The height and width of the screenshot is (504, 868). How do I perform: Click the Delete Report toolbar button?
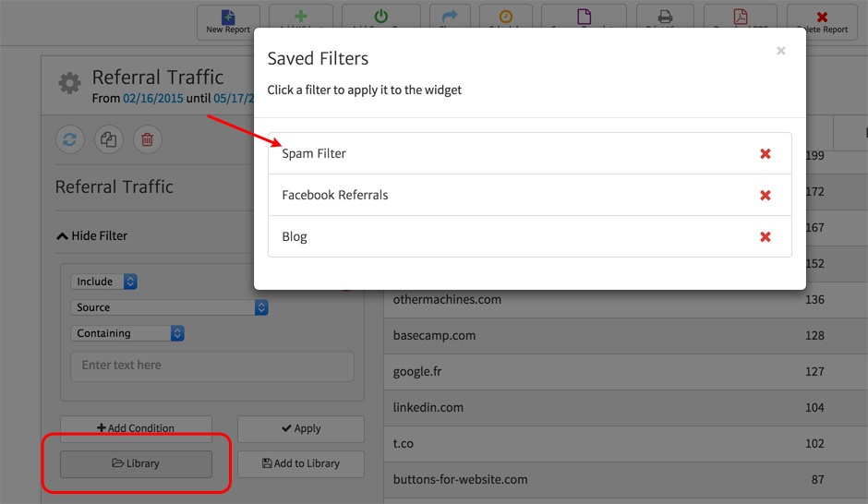coord(822,22)
